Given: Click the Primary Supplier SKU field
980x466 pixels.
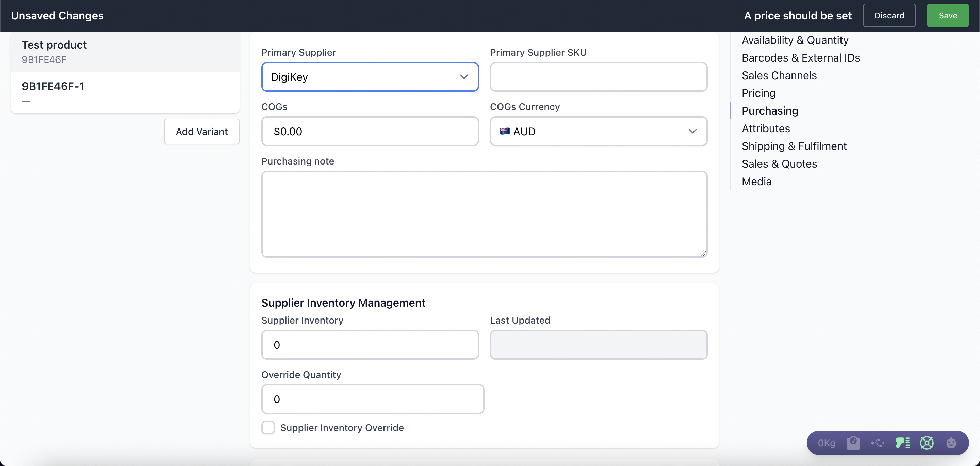Looking at the screenshot, I should tap(599, 77).
